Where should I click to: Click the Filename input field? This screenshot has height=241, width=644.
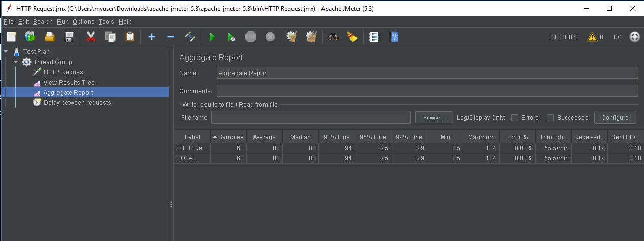(x=311, y=117)
